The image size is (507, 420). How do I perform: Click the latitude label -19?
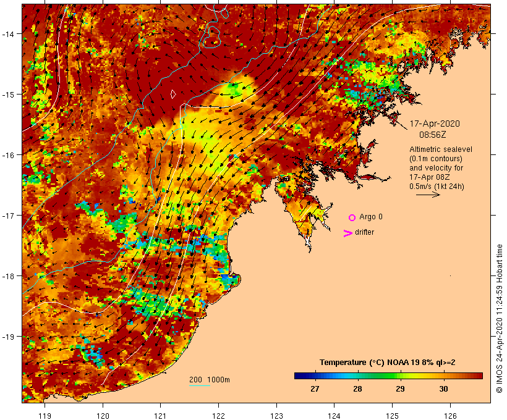(7, 337)
